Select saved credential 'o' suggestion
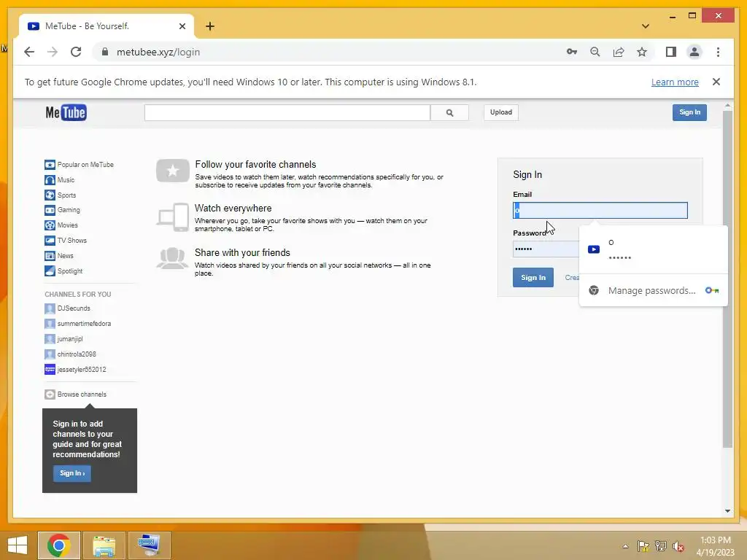Image resolution: width=747 pixels, height=560 pixels. (x=653, y=249)
